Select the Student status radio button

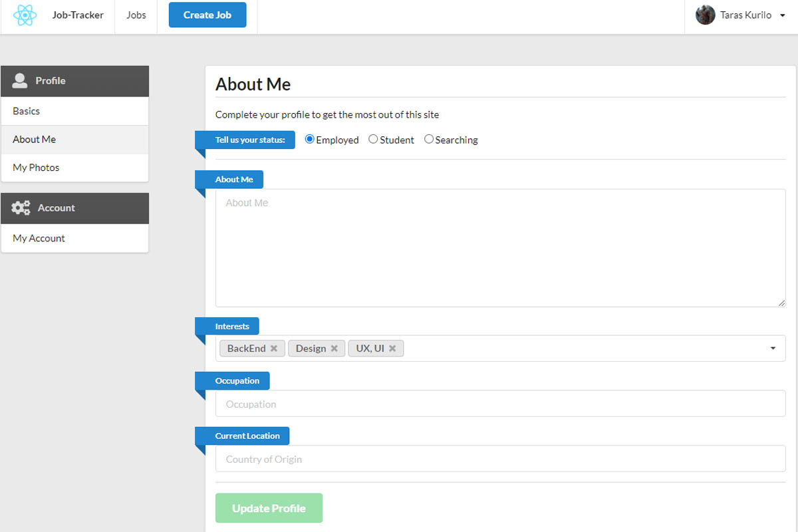coord(372,139)
